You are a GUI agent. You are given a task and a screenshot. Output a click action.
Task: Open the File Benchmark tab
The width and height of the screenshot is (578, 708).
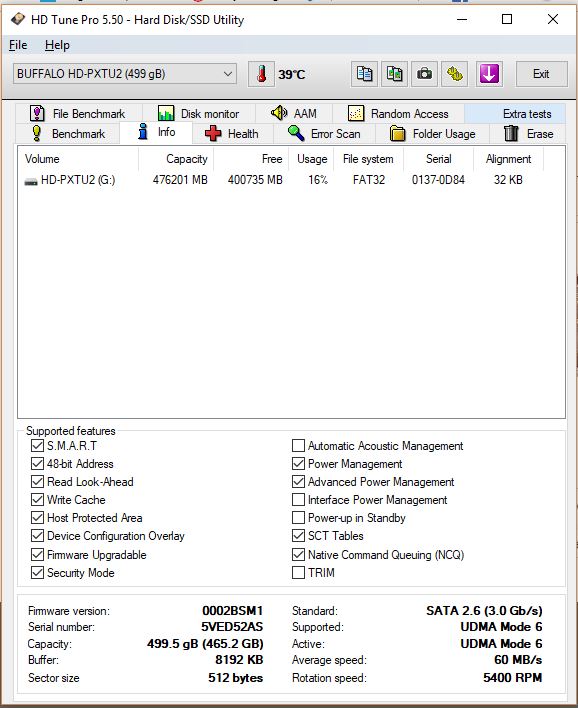pos(79,113)
